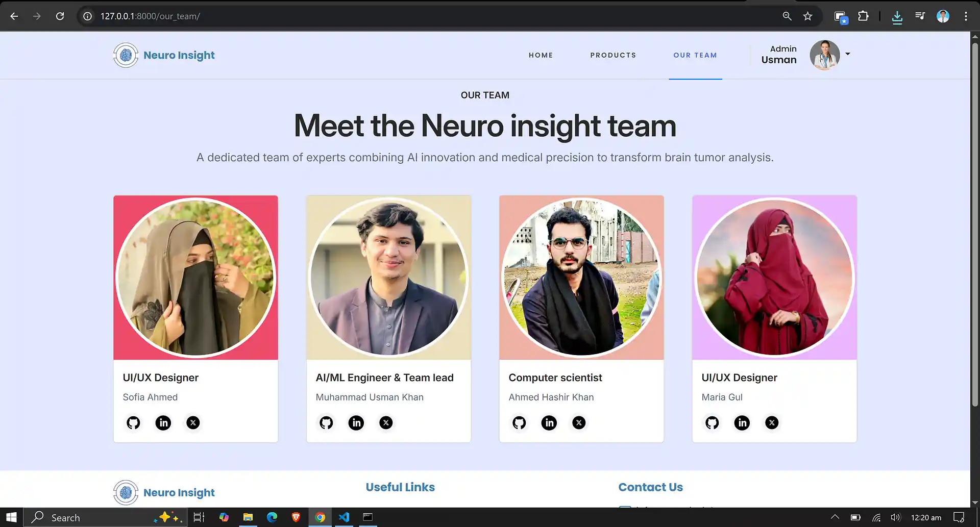Go to the HOME navigation item

[541, 55]
